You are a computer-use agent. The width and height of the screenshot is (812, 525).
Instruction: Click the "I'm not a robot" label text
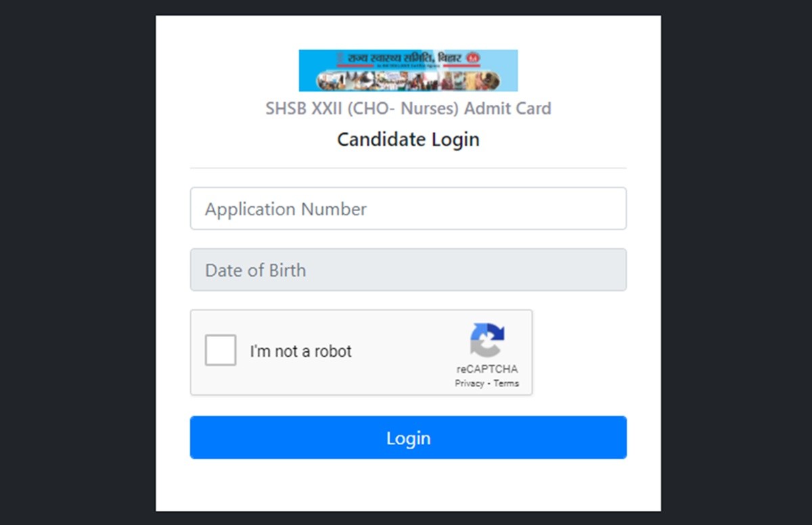click(x=300, y=352)
